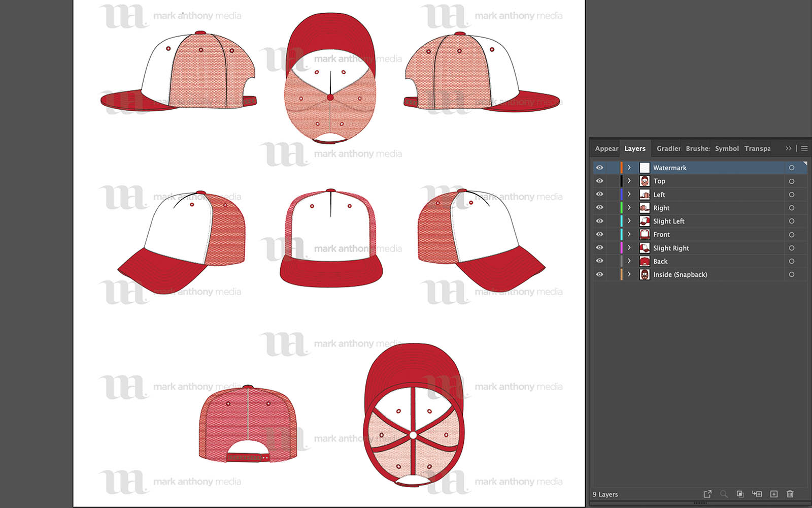
Task: Expand the Top layer contents
Action: [x=629, y=181]
